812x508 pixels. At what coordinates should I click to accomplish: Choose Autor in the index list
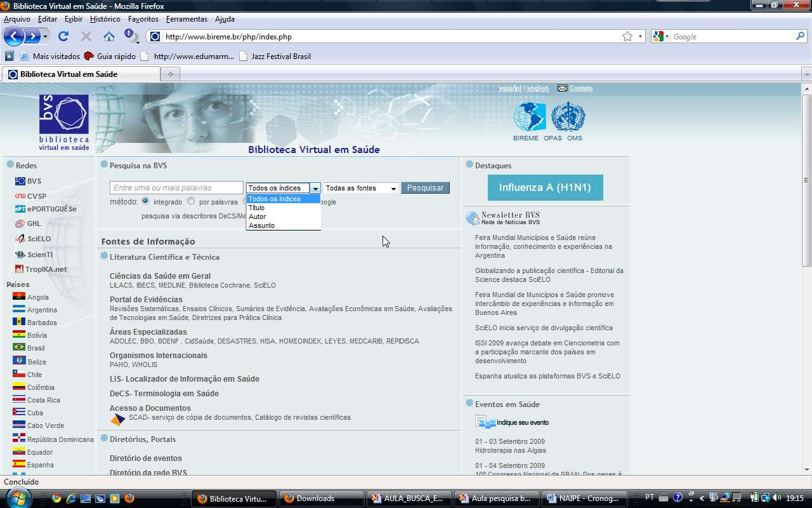(x=283, y=217)
